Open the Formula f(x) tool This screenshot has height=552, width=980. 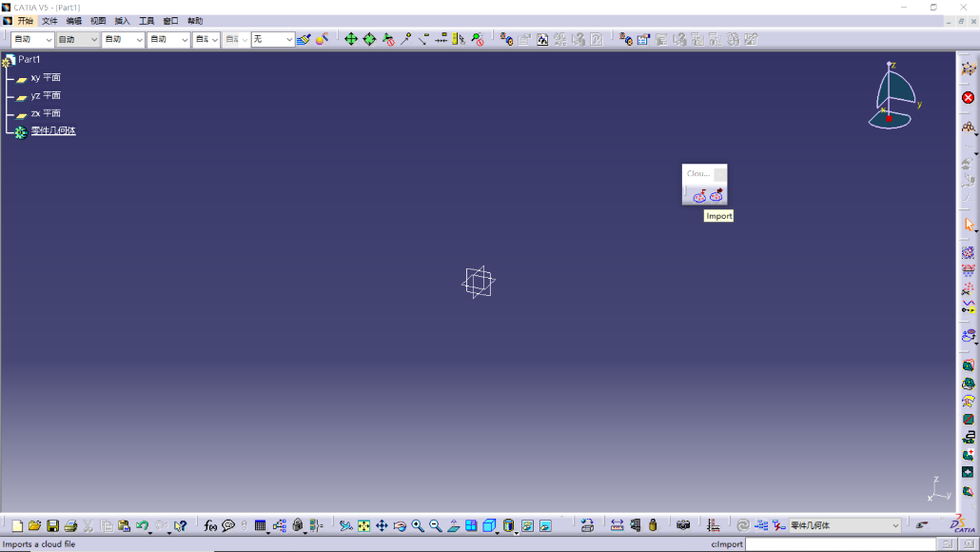(210, 525)
